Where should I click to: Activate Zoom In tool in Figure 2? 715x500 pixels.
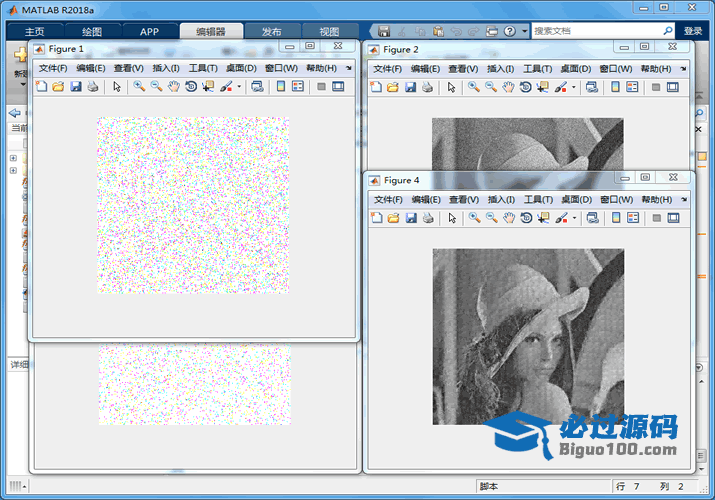(474, 87)
